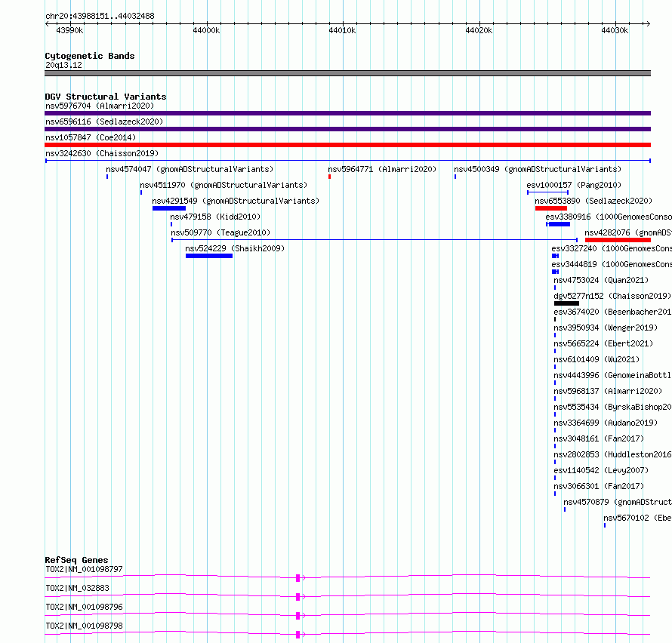
Task: Click nsv5535434 ByrskaBishop label
Action: [x=612, y=407]
